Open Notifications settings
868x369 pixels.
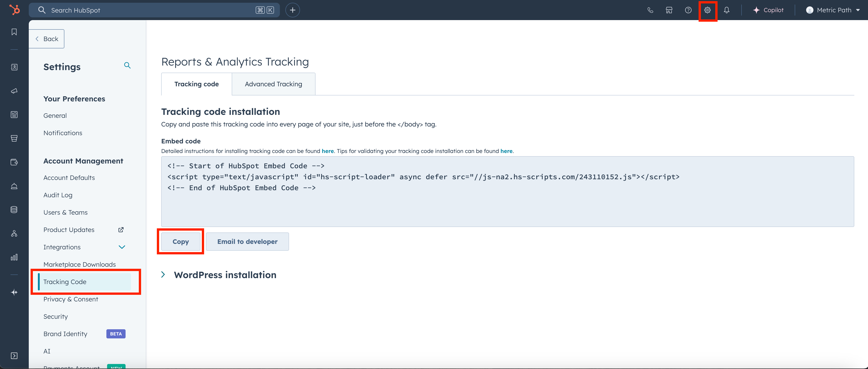[63, 133]
